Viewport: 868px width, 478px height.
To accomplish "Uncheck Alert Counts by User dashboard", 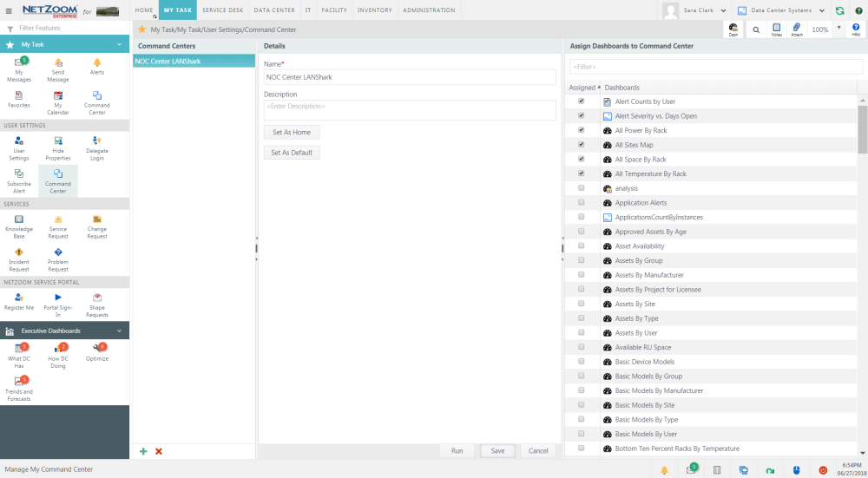I will [581, 101].
